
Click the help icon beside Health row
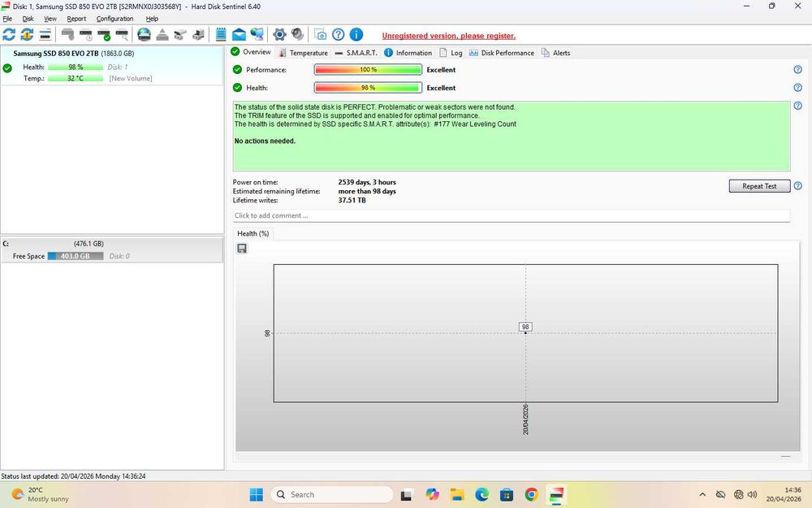tap(797, 88)
